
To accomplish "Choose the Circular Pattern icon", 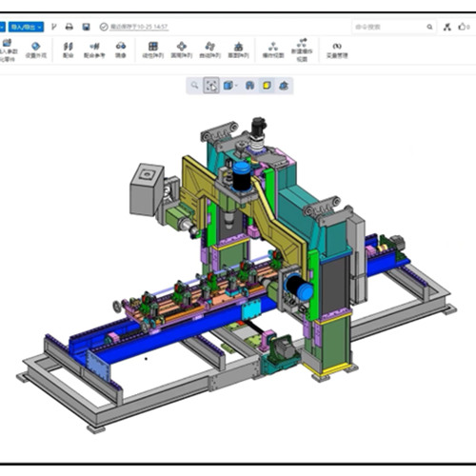I will [x=182, y=50].
